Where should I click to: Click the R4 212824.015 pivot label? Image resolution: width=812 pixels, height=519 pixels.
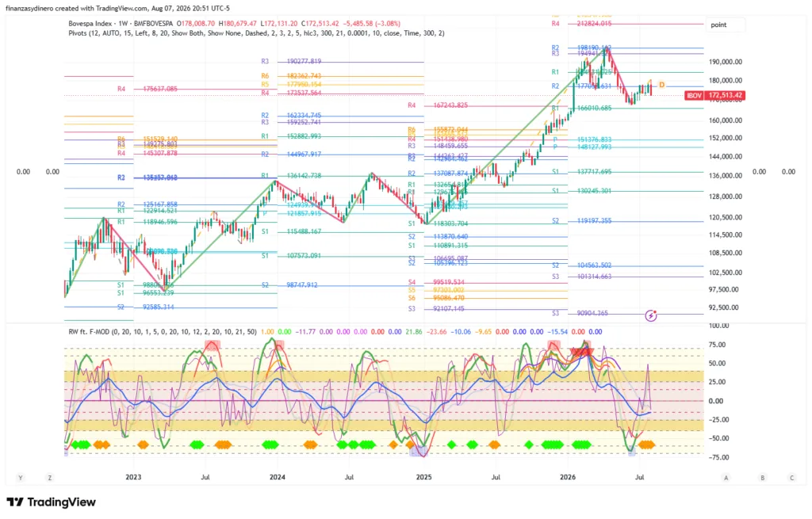[581, 24]
